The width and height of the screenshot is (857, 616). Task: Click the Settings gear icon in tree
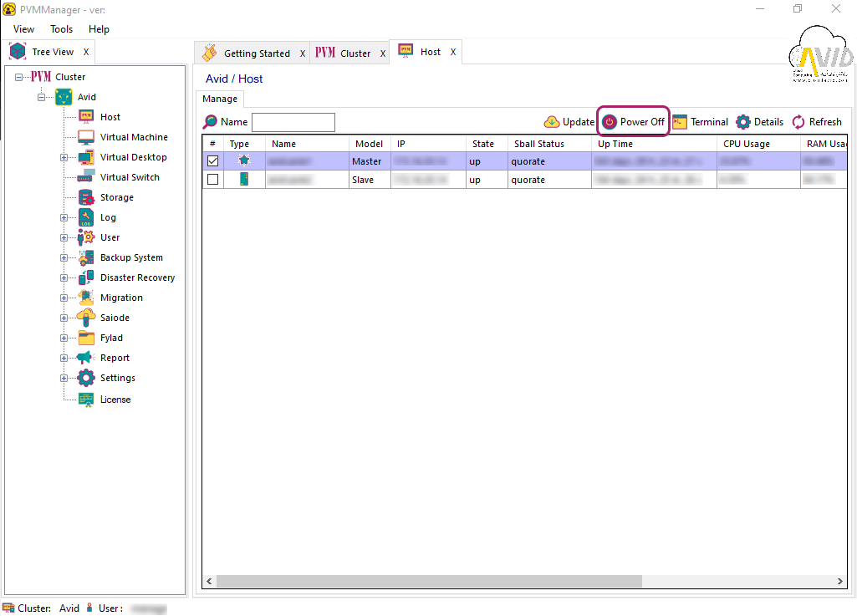[86, 378]
